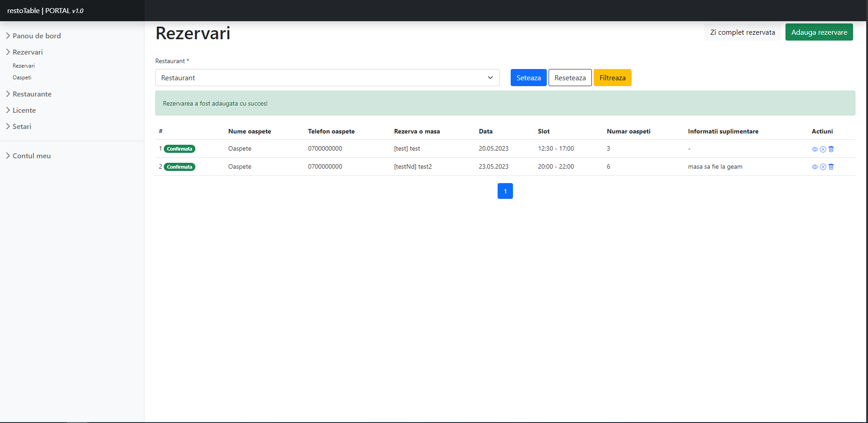Delete reservation 2 using the trash icon
The image size is (868, 423).
pyautogui.click(x=831, y=167)
